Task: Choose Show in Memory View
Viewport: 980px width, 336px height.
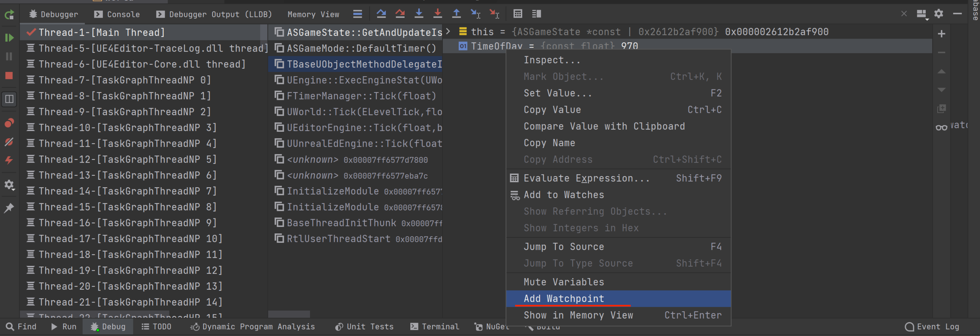Action: (619, 315)
